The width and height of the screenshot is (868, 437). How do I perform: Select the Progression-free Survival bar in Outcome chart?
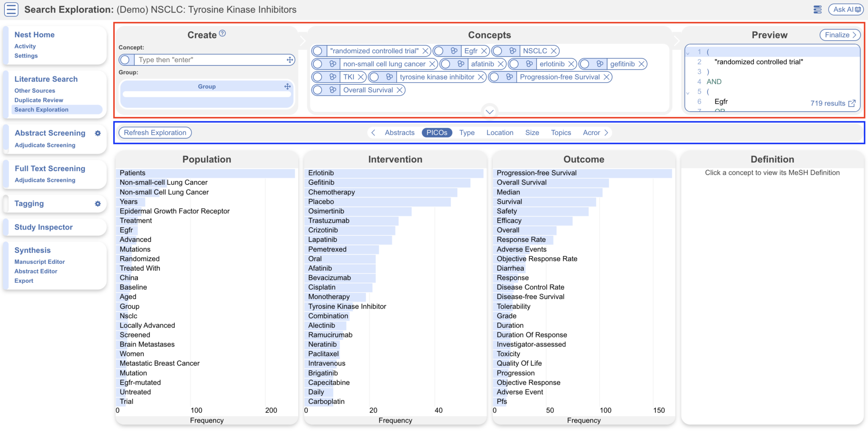(583, 173)
